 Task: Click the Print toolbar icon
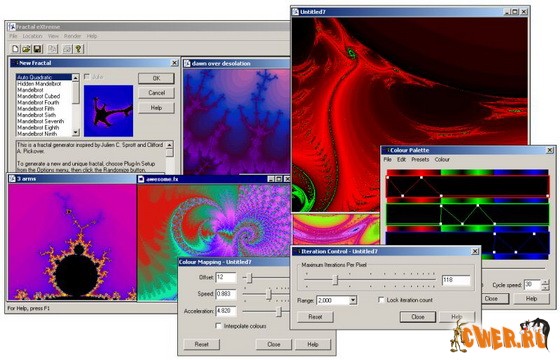point(67,49)
